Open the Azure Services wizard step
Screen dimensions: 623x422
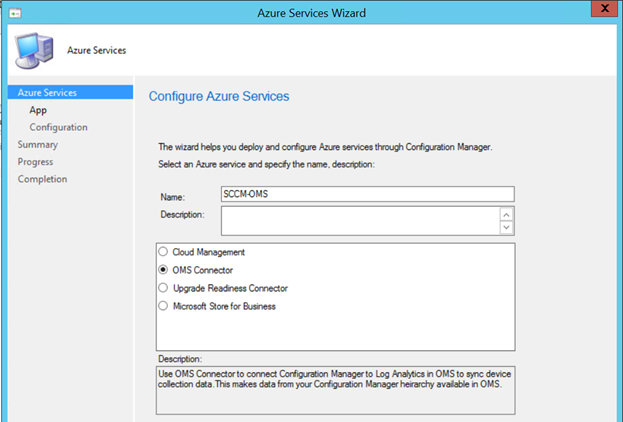click(70, 92)
